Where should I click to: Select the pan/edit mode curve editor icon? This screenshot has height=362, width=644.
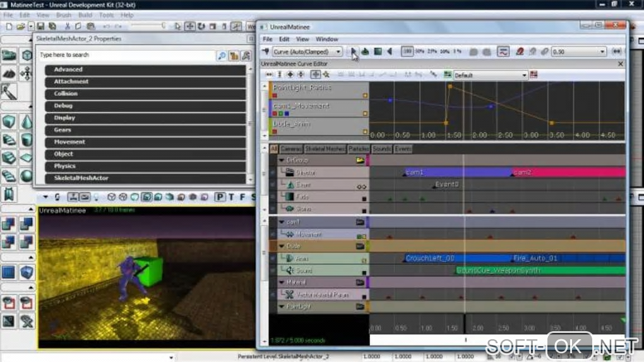coord(315,74)
